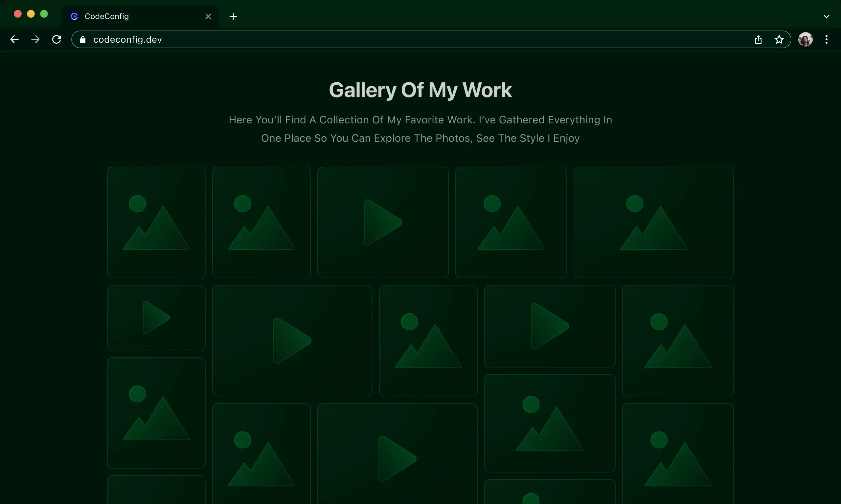Close the CodeConfig tab
The width and height of the screenshot is (841, 504).
[x=208, y=16]
